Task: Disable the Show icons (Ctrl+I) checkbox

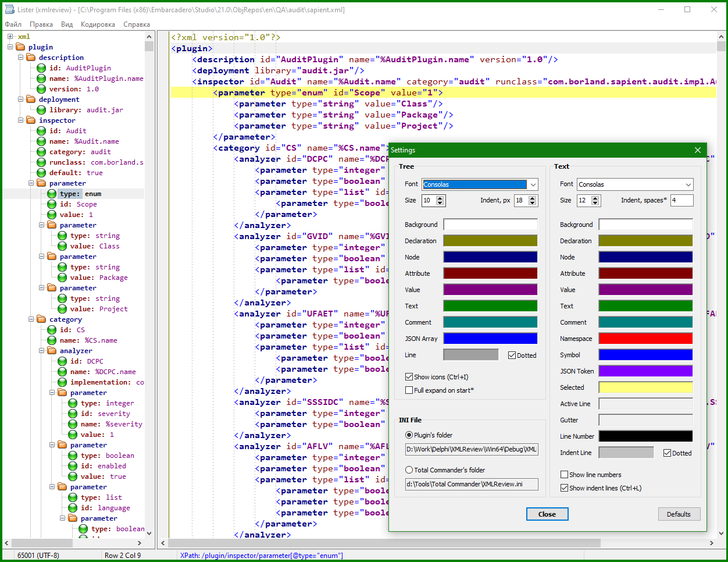Action: click(409, 377)
